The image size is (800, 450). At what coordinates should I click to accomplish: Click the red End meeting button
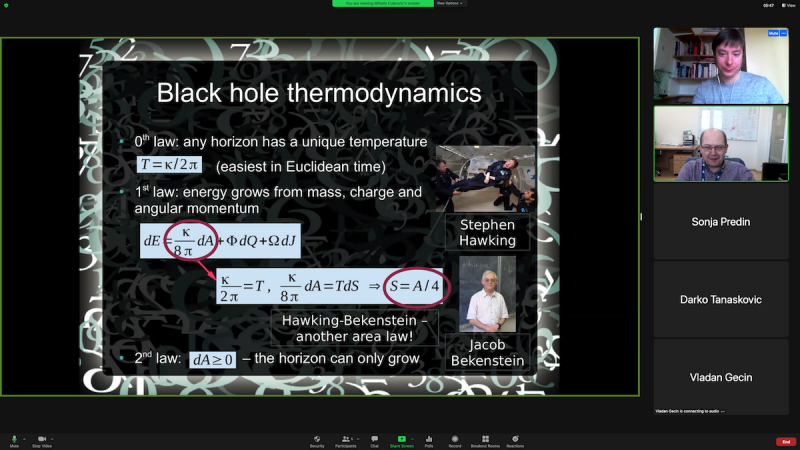point(786,442)
